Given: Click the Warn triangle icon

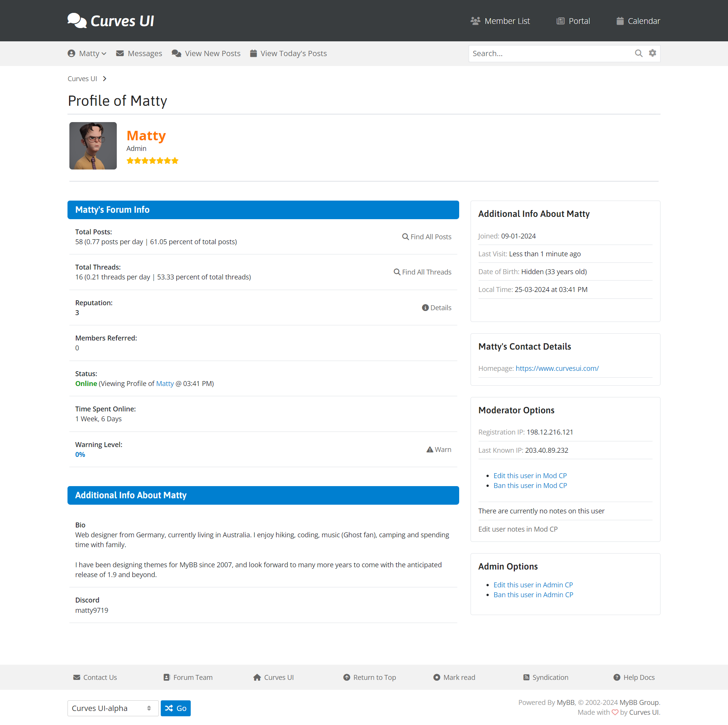Looking at the screenshot, I should click(x=430, y=450).
